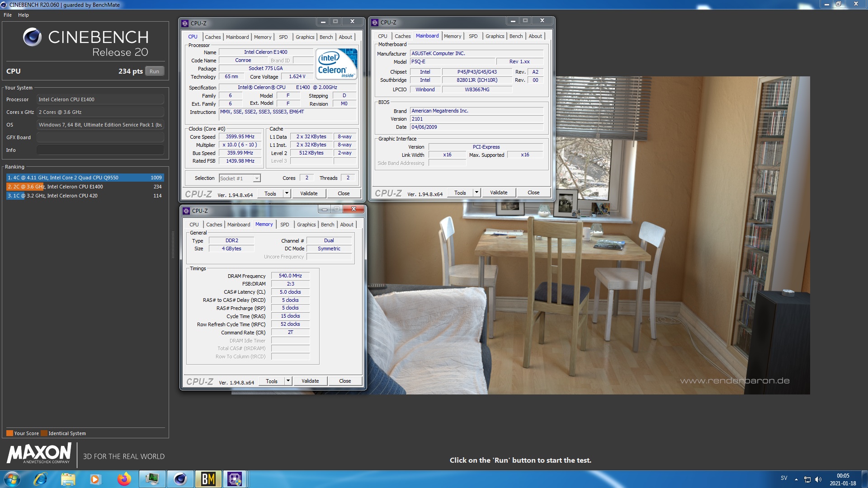Open the network connection tray icon

(x=807, y=479)
